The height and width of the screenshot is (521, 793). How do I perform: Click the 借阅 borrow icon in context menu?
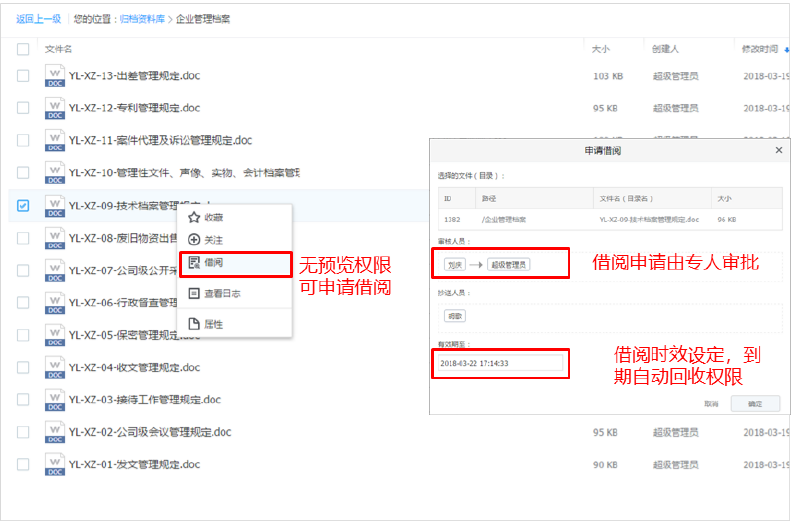pos(195,264)
